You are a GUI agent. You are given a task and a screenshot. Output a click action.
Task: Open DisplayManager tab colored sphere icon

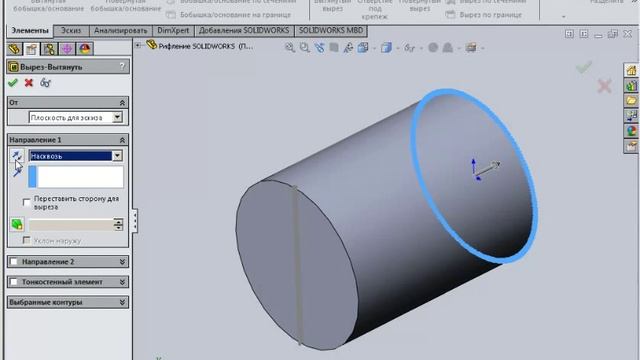[x=85, y=49]
